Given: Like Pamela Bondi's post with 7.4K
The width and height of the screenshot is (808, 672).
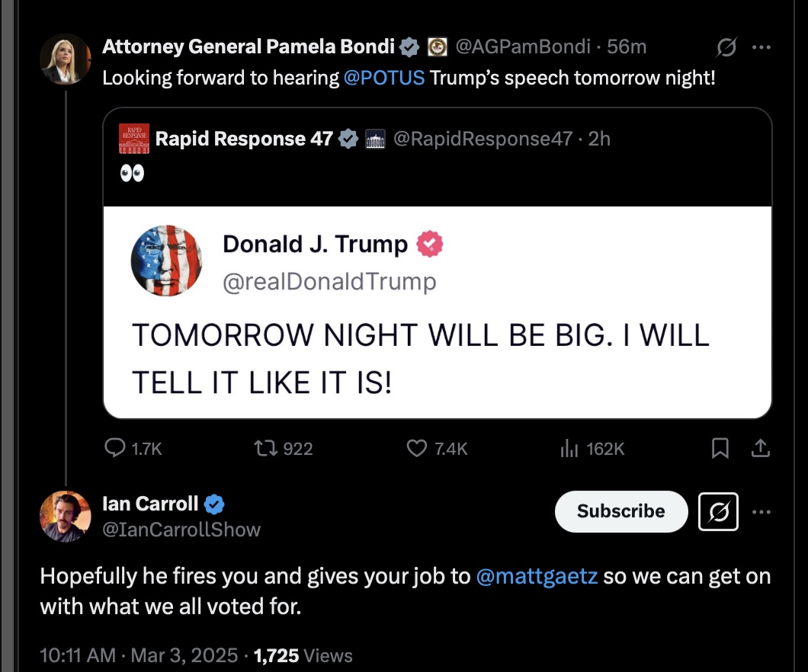Looking at the screenshot, I should 417,448.
